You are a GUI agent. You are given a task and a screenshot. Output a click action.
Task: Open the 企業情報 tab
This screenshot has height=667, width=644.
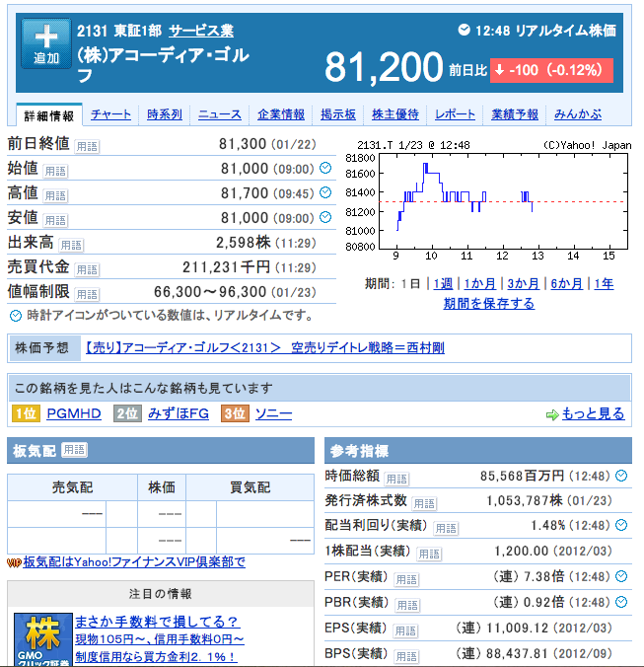[281, 114]
